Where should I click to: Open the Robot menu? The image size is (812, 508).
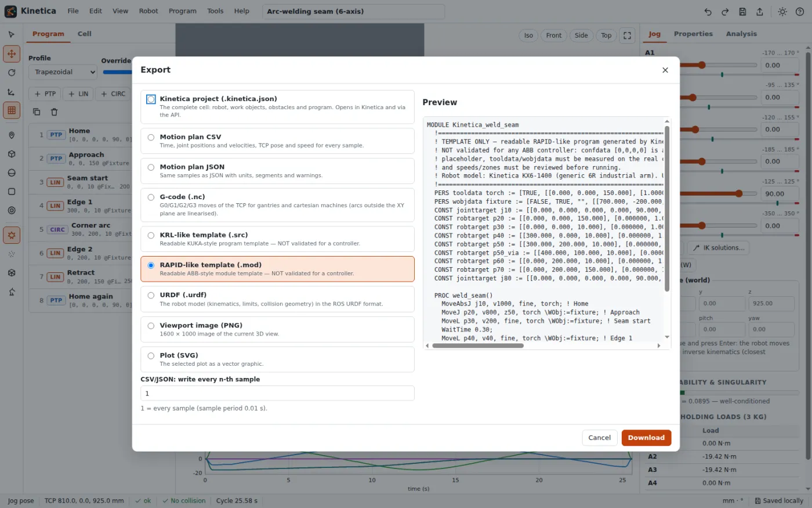[x=148, y=11]
